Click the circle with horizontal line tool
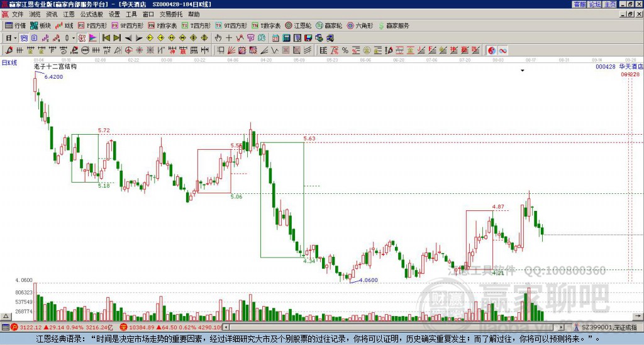Viewport: 644px width, 345px height. pos(85,50)
